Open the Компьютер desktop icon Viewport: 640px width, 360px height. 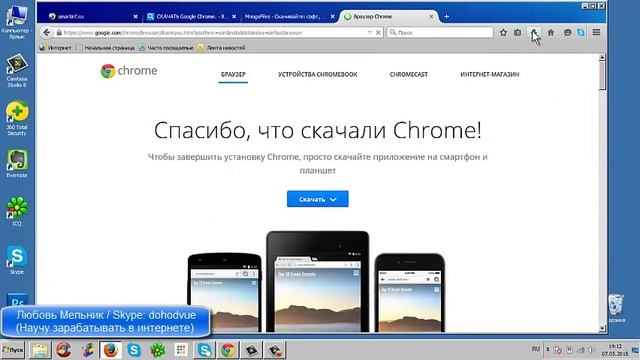click(16, 22)
